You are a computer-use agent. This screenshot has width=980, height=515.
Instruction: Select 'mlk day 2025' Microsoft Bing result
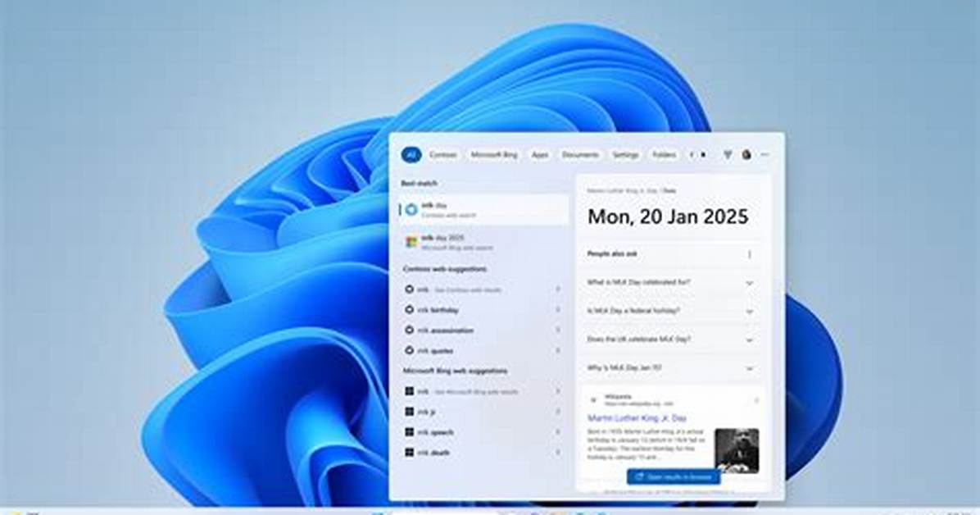click(484, 242)
